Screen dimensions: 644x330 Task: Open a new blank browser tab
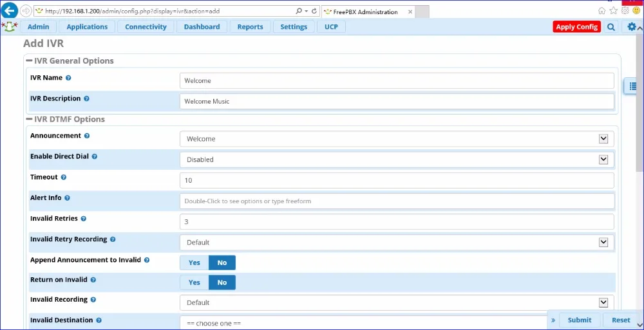click(422, 12)
